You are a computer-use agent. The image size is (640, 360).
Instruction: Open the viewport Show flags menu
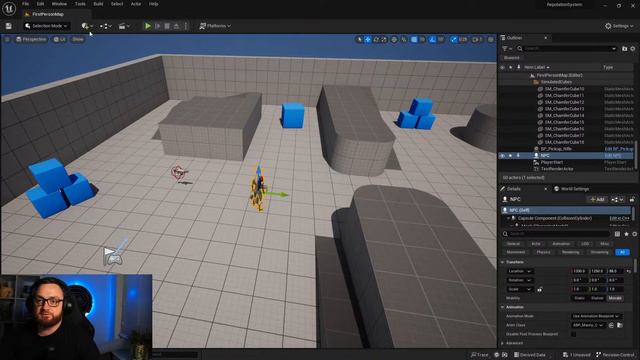click(78, 39)
